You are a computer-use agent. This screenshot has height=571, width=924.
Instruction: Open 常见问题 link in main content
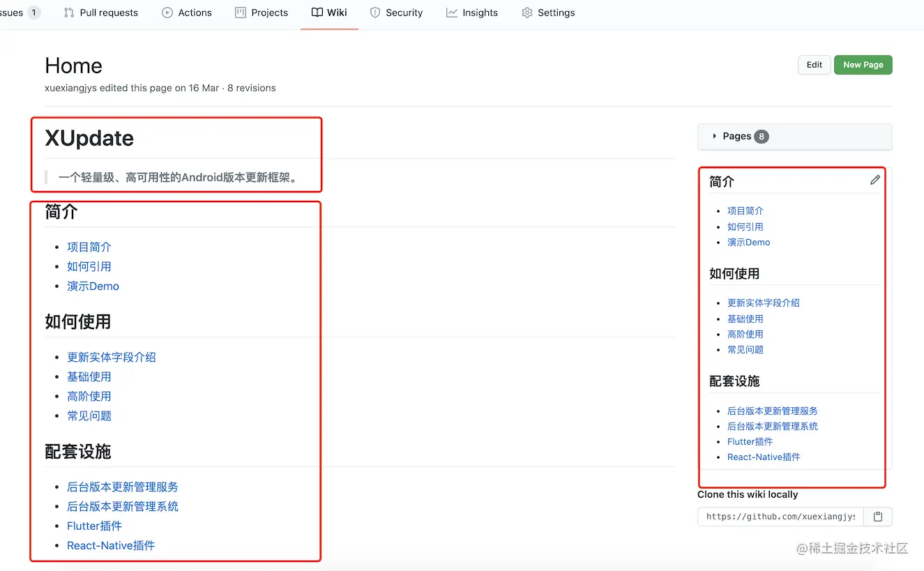pos(89,416)
